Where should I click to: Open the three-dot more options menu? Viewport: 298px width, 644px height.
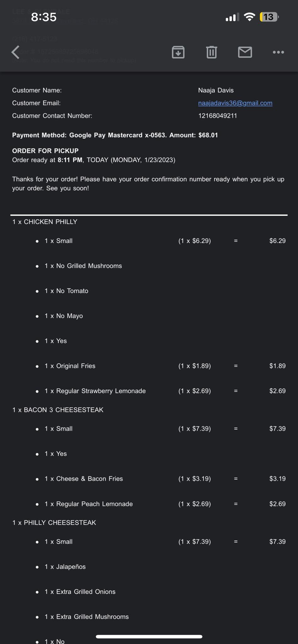[x=278, y=52]
